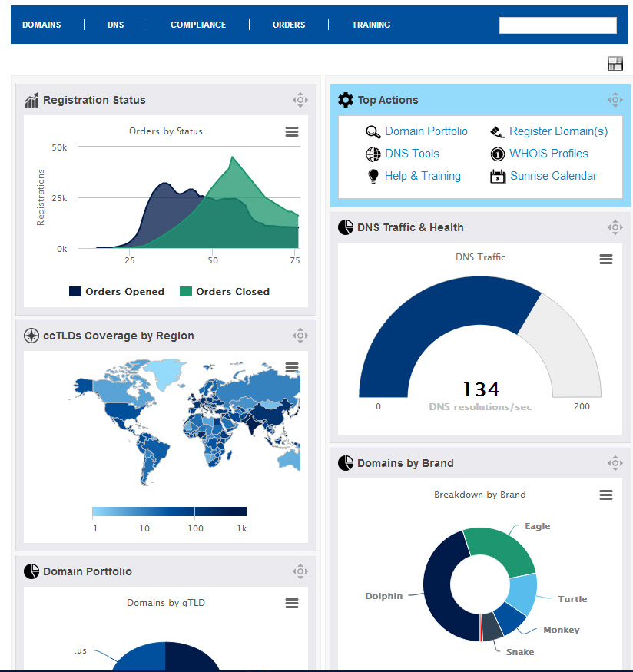Click the Sunrise Calendar icon
Image resolution: width=633 pixels, height=672 pixels.
[x=498, y=176]
